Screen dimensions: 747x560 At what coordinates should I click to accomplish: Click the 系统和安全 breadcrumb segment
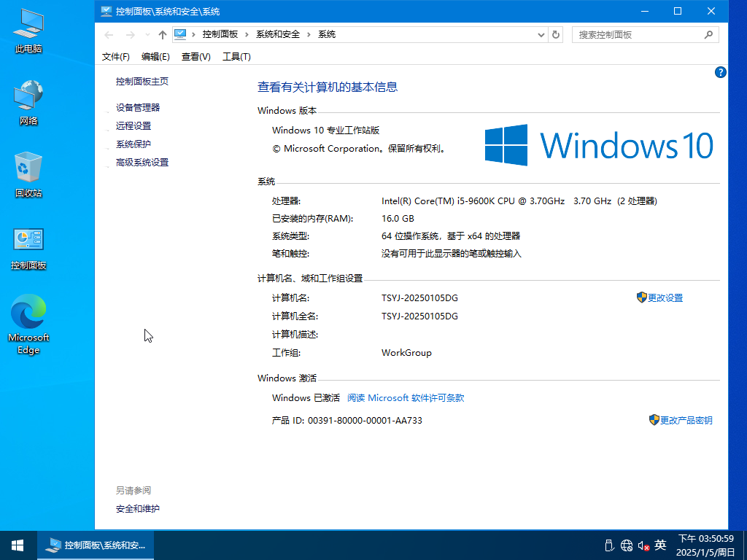coord(278,34)
